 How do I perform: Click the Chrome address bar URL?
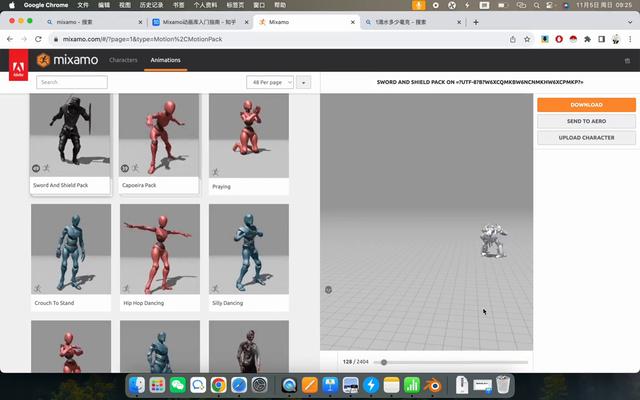click(142, 39)
